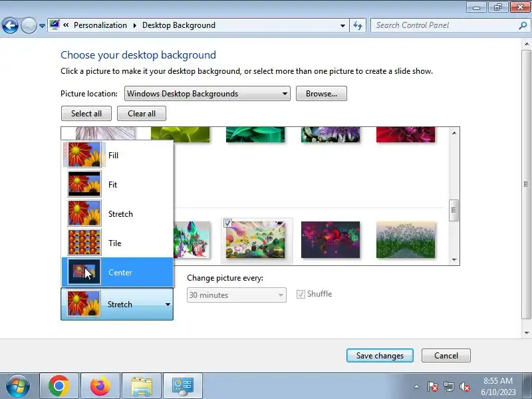Click the wallpaper list scrollbar thumb
Image resolution: width=532 pixels, height=399 pixels.
tap(454, 210)
